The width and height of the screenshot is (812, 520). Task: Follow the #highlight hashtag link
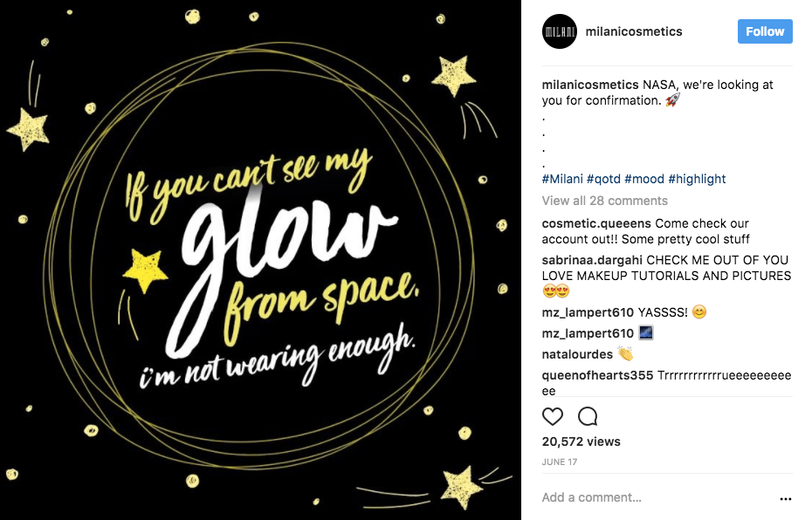tap(697, 179)
